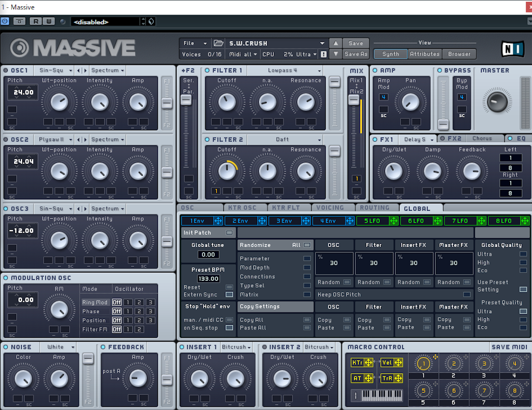The image size is (532, 410).
Task: Enable Global Quality Ultra checkbox
Action: click(x=523, y=254)
